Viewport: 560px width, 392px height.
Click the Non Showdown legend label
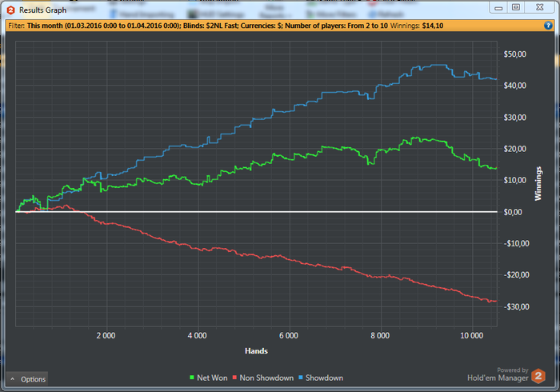coord(266,378)
